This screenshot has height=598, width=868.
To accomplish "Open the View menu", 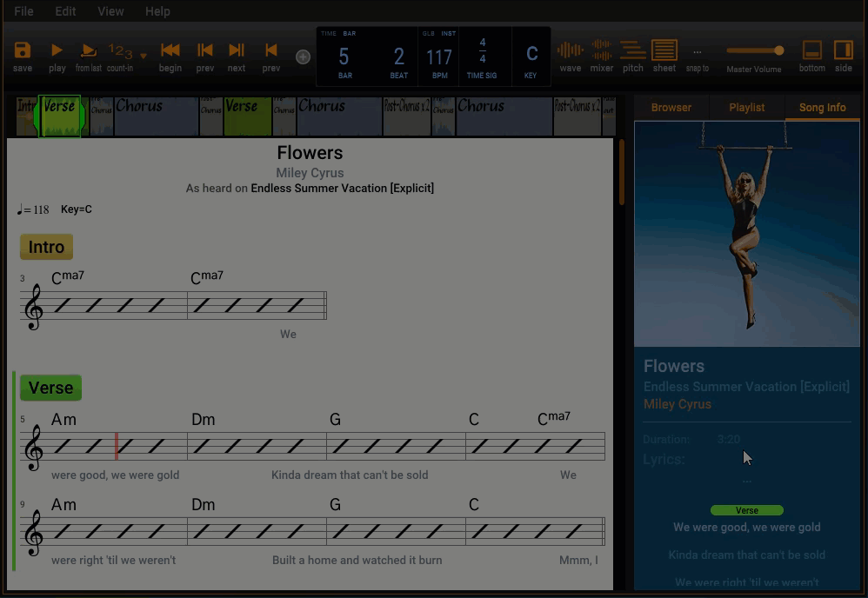I will click(x=110, y=11).
